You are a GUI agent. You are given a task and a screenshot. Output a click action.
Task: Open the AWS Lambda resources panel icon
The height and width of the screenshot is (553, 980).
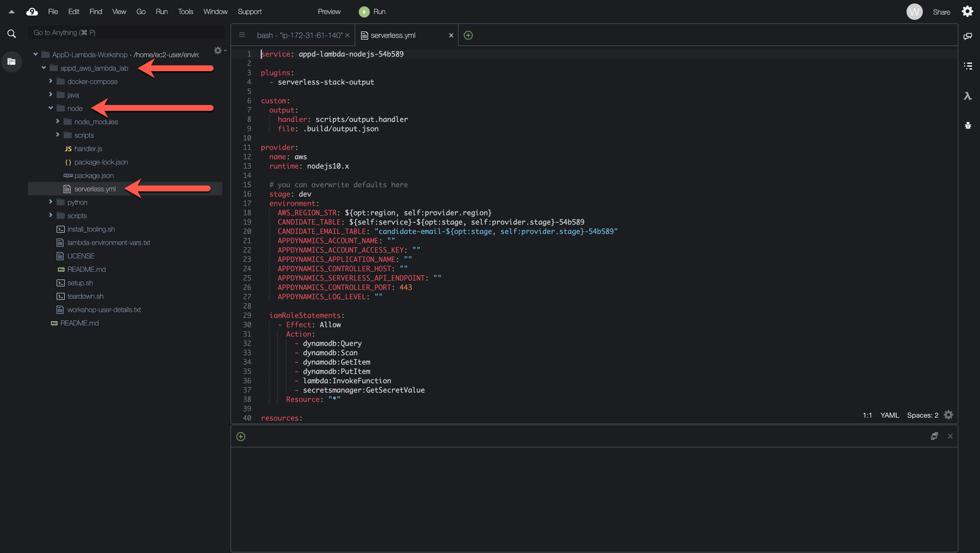click(x=968, y=96)
